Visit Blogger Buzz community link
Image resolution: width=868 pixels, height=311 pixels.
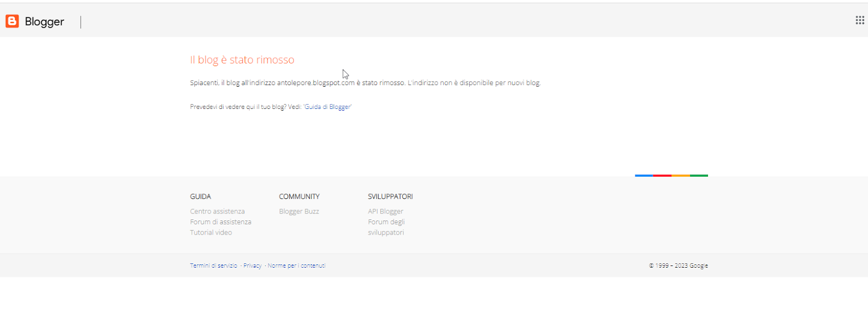click(299, 211)
